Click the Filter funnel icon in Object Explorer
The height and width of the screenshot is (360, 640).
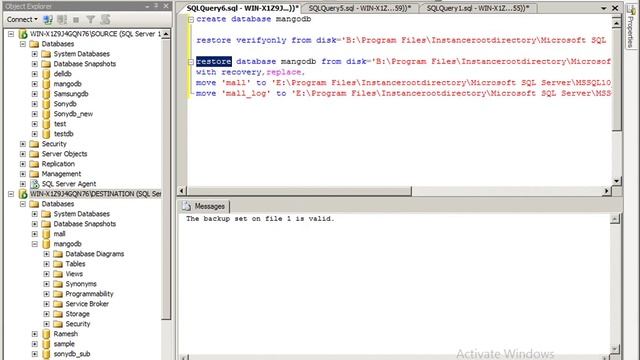90,19
